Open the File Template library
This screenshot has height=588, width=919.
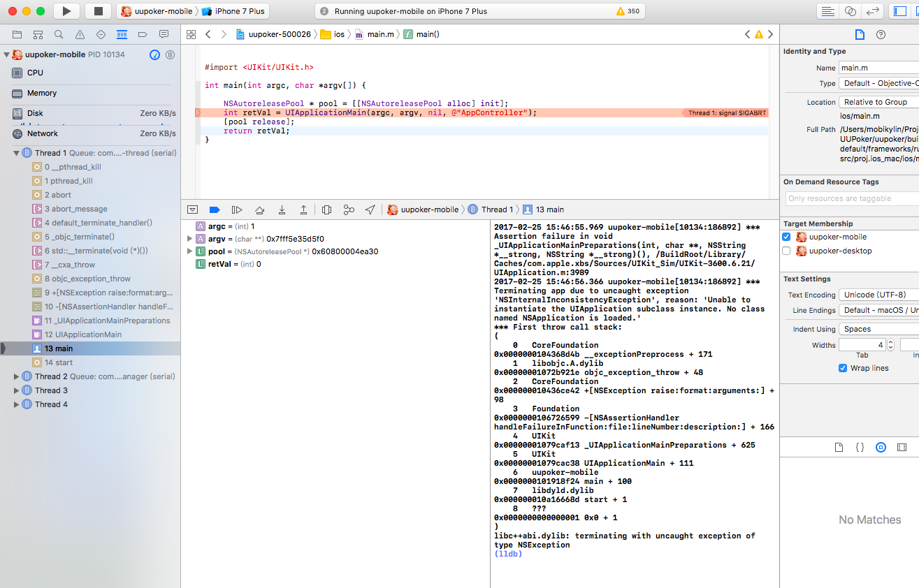839,447
